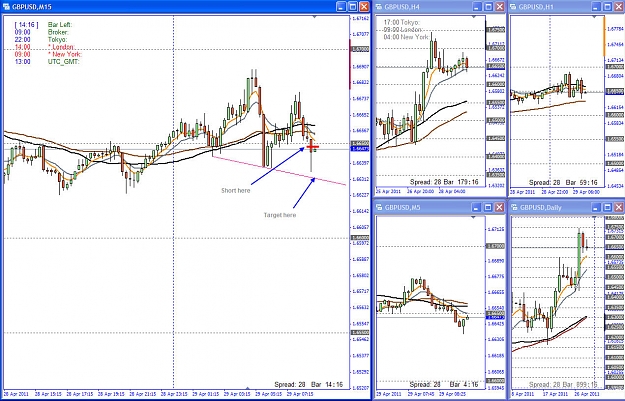Activate the GBPUSD,M5 window title text
625x401 pixels.
coord(402,208)
